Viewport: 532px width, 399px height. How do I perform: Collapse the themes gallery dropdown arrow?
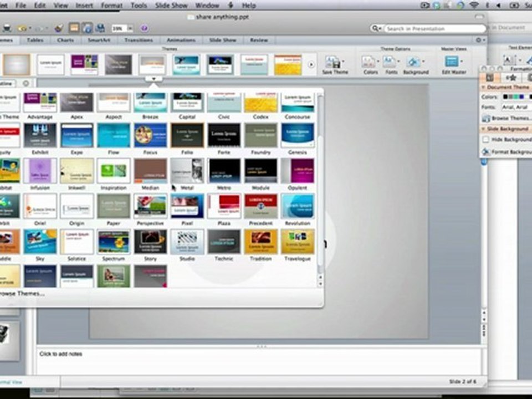pos(154,79)
